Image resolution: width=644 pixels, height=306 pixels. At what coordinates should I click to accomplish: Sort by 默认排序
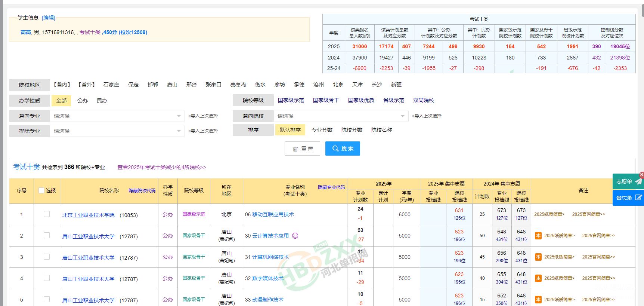click(290, 130)
